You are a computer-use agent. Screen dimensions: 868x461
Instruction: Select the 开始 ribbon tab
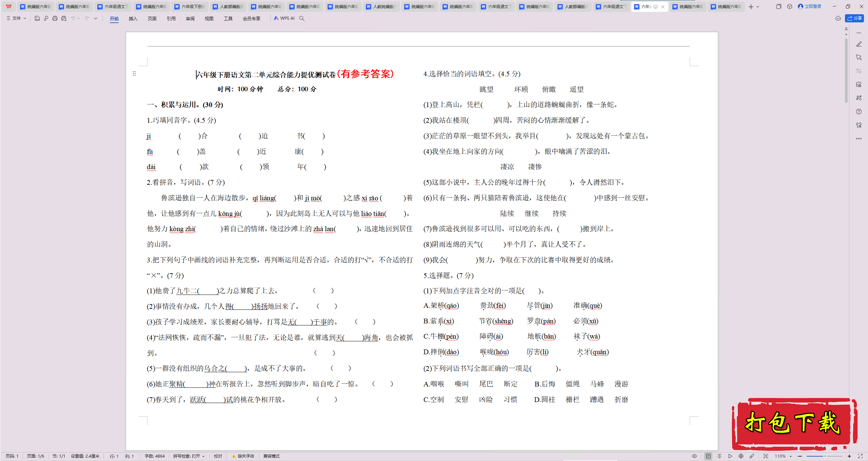(114, 19)
